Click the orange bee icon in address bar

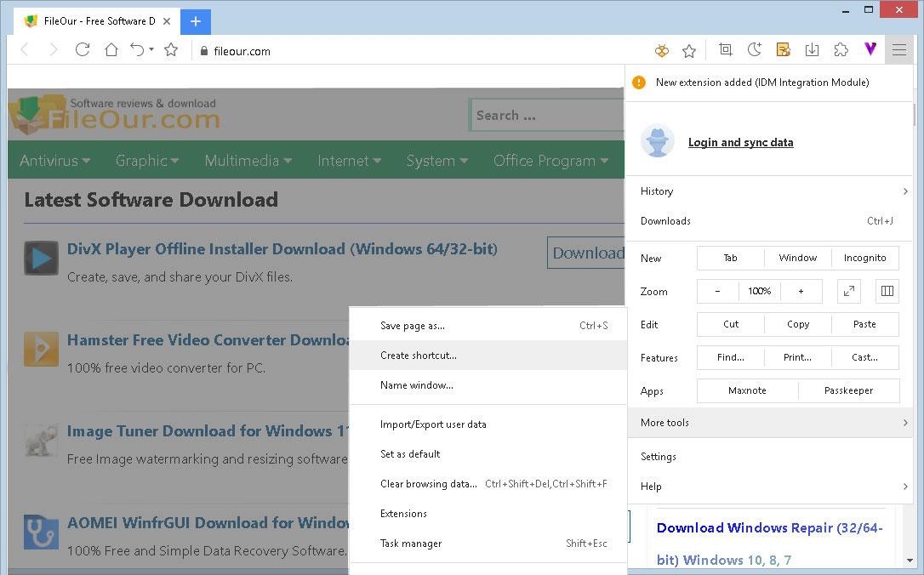pos(662,51)
